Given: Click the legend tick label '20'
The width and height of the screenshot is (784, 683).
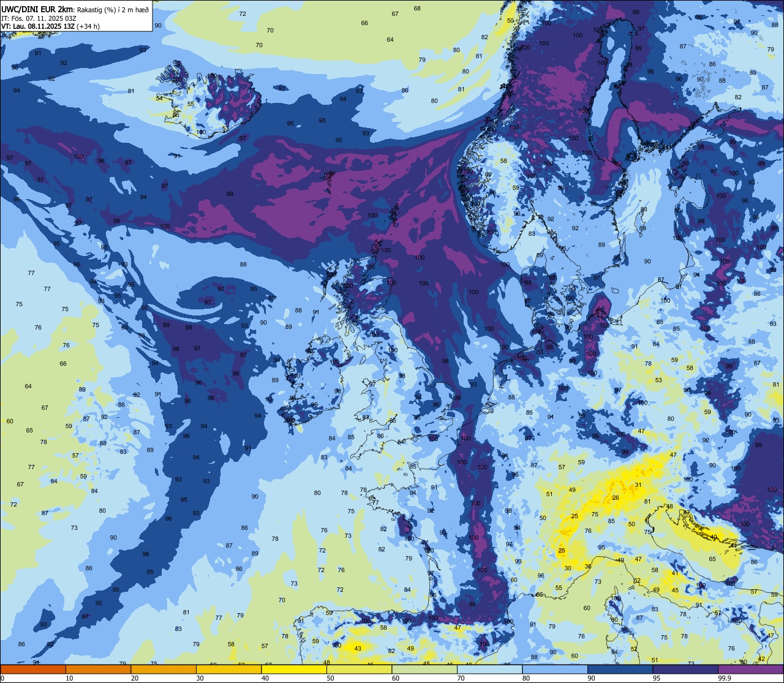Looking at the screenshot, I should (x=135, y=678).
